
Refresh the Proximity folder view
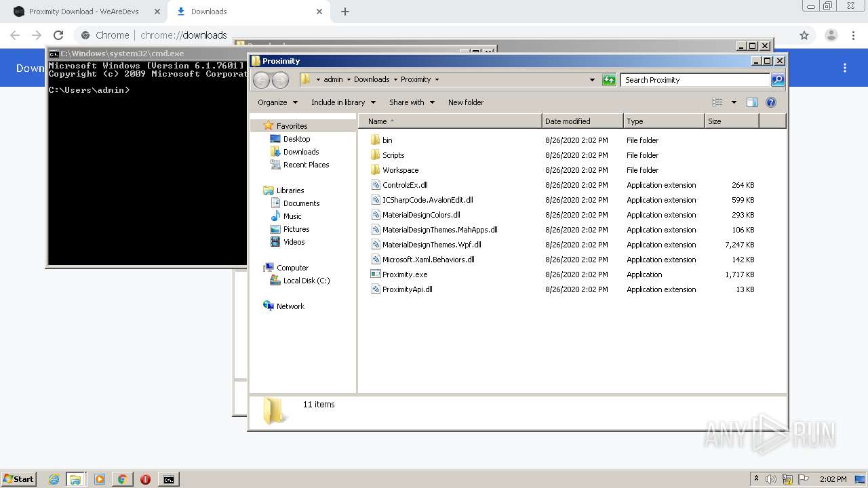[x=609, y=80]
